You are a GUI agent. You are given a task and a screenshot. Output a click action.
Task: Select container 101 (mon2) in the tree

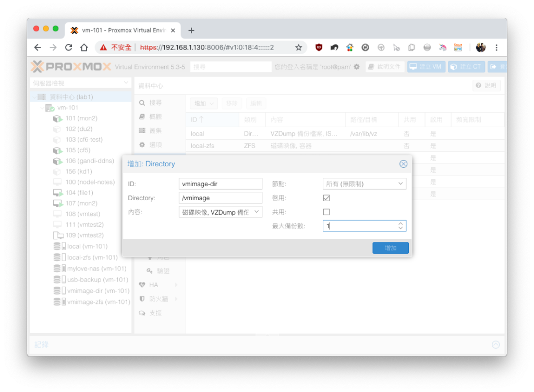pyautogui.click(x=81, y=118)
